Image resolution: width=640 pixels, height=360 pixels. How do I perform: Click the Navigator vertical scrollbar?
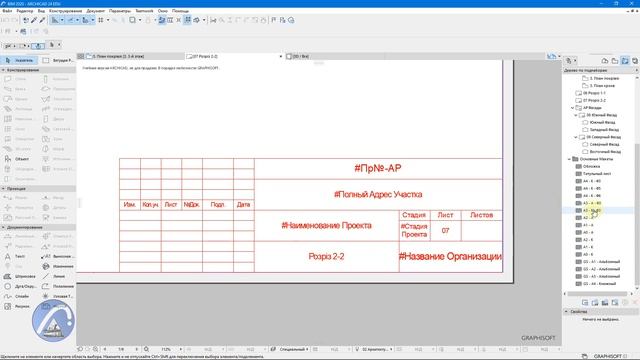click(637, 215)
